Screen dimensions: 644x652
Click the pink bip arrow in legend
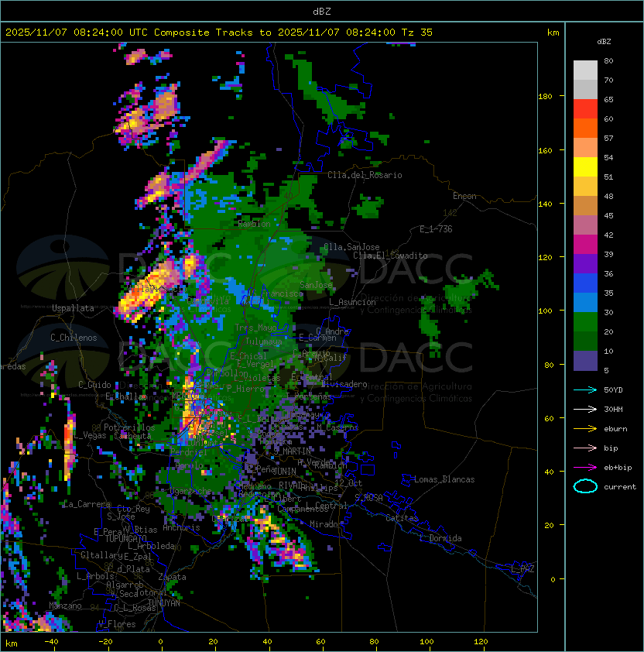click(x=585, y=448)
